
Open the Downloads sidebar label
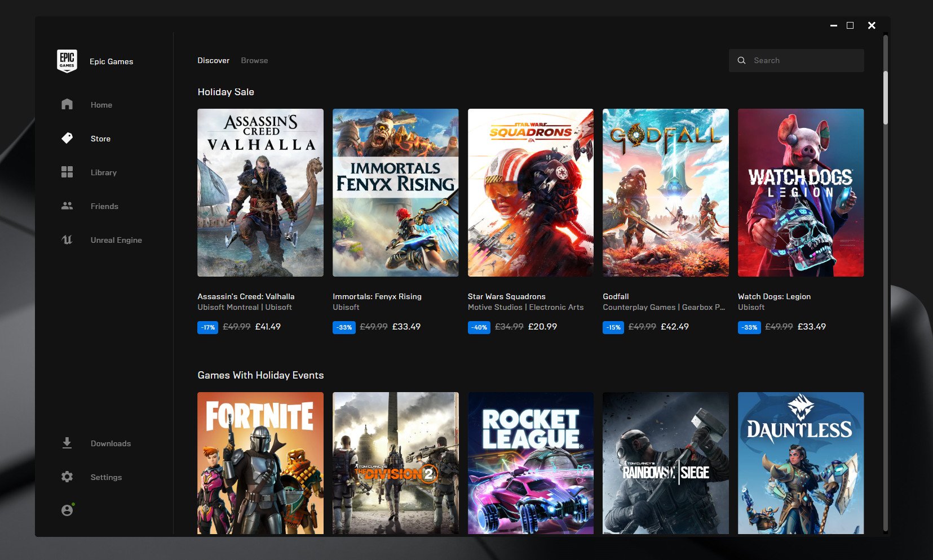click(x=110, y=443)
